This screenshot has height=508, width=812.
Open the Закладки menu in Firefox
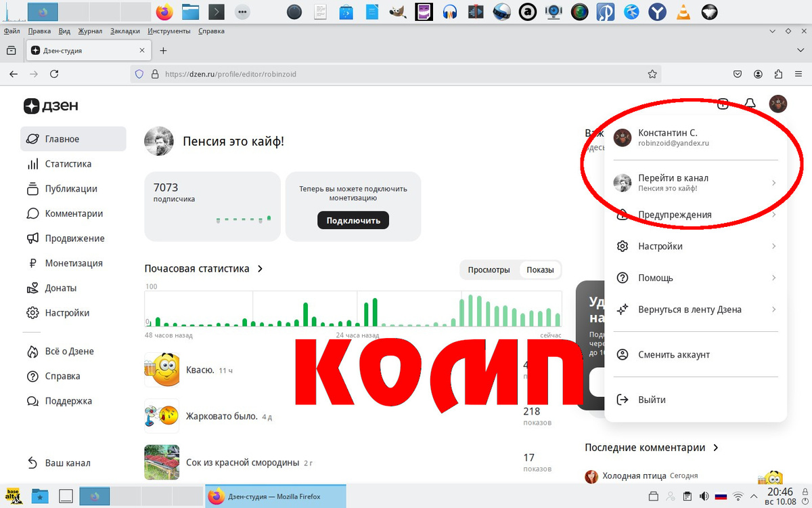125,31
